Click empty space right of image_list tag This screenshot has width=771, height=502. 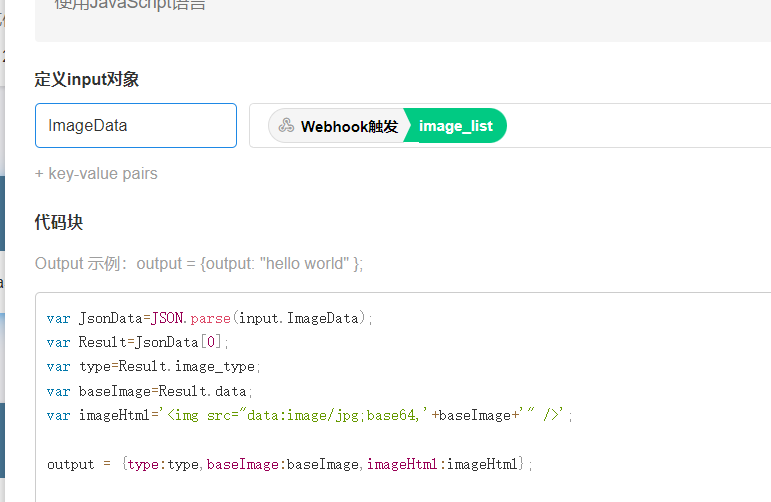(x=640, y=126)
